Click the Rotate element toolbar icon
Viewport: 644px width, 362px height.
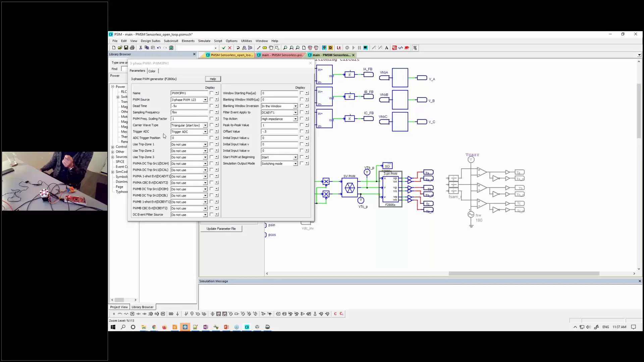(238, 48)
